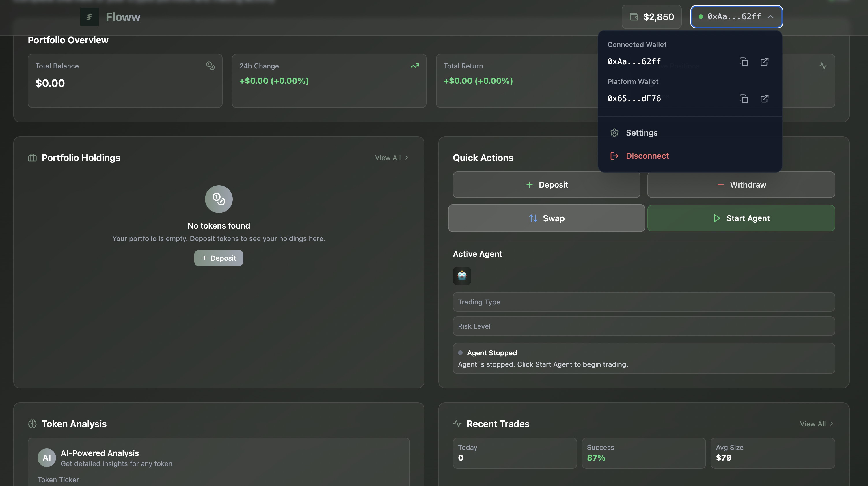
Task: Click the activity pulse icon in overview
Action: tap(822, 66)
